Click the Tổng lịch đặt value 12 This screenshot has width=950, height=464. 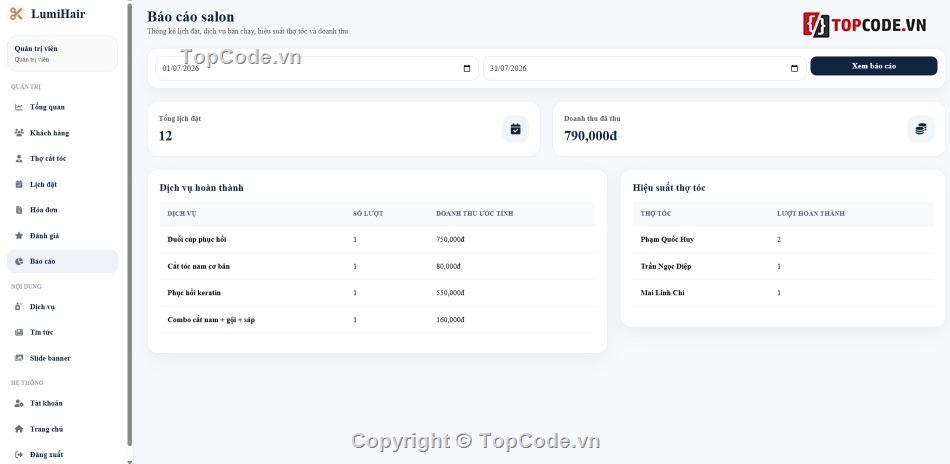[165, 136]
